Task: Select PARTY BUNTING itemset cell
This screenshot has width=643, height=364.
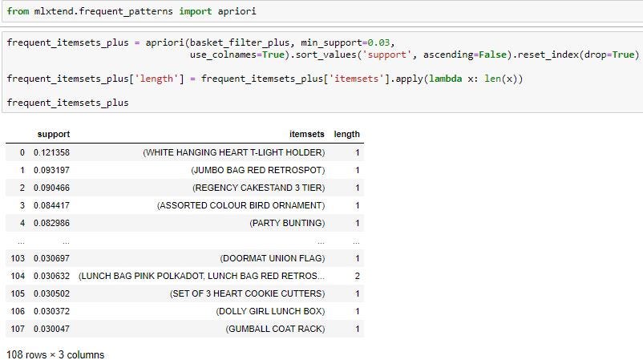Action: pyautogui.click(x=287, y=223)
